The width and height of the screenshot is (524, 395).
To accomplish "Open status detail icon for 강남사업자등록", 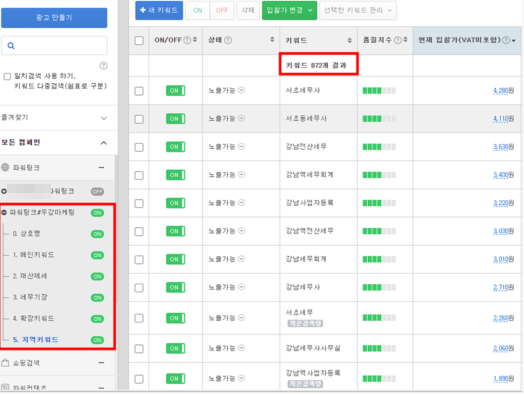I will tap(242, 203).
